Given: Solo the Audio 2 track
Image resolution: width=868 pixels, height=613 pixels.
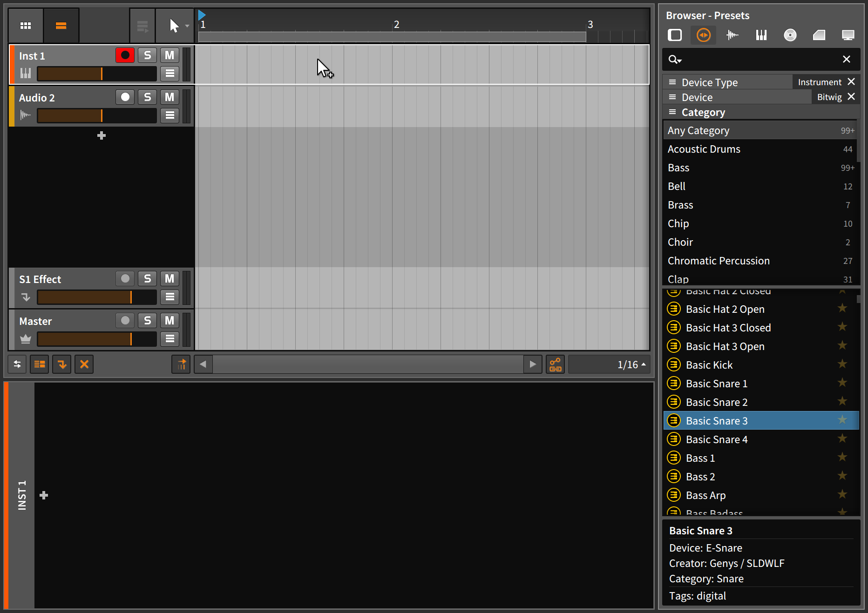Looking at the screenshot, I should point(147,97).
